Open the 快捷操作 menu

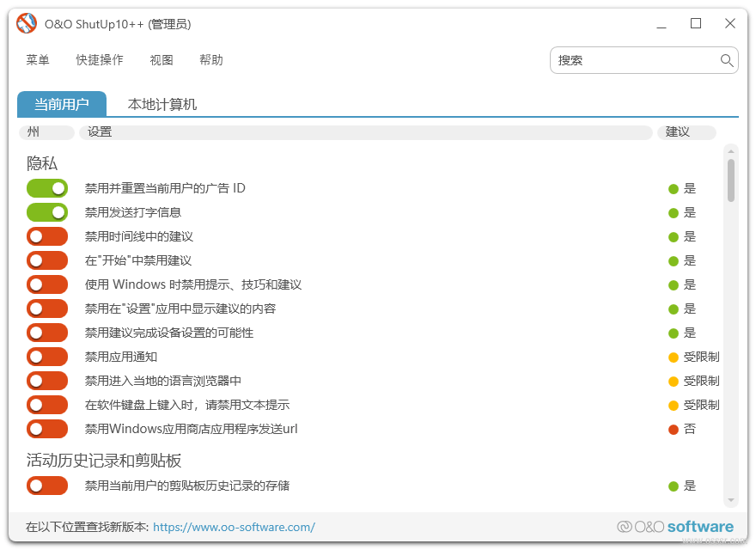[x=100, y=60]
